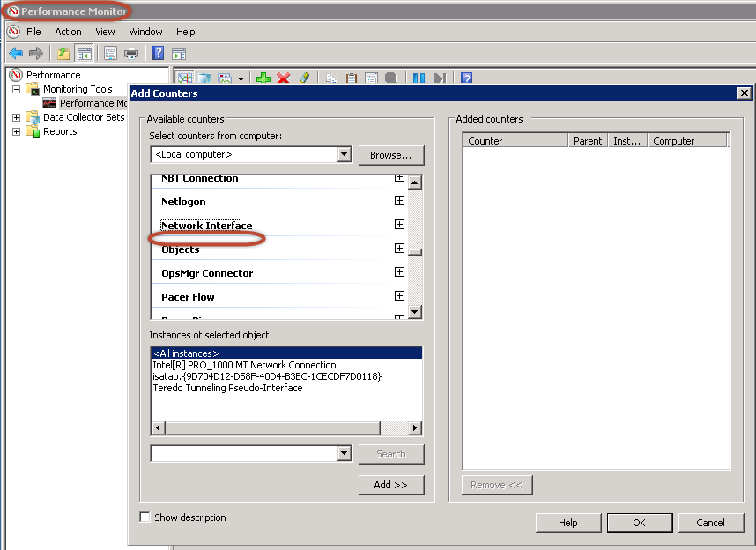
Task: Click the instances list scroll right arrow
Action: pos(415,428)
